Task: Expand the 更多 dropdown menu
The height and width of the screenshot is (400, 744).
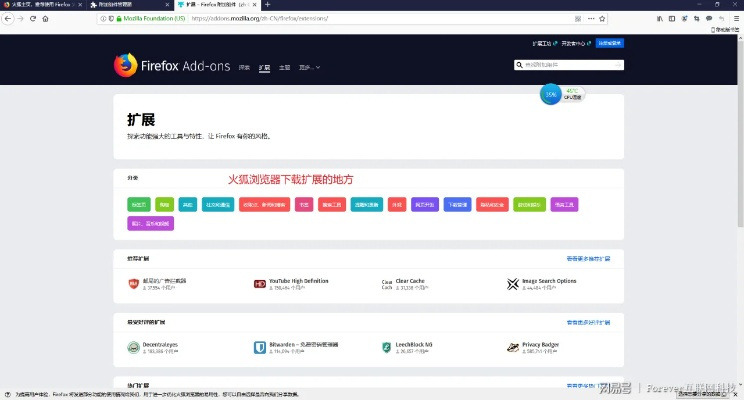Action: [x=309, y=67]
